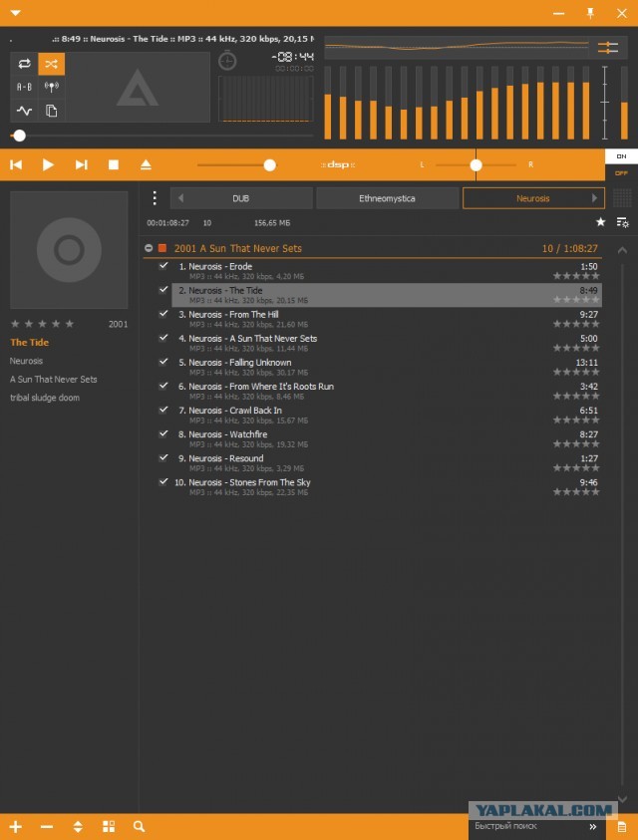The height and width of the screenshot is (840, 638).
Task: Open files with the eject button
Action: pos(146,164)
